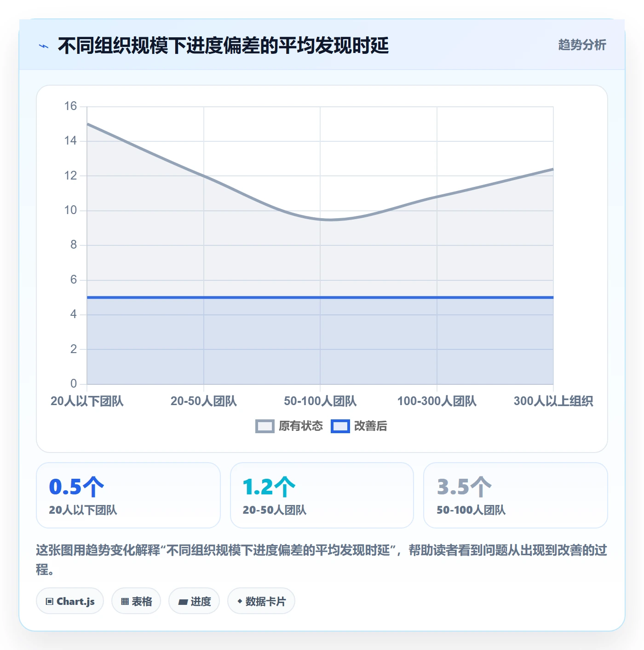Viewport: 644px width, 650px height.
Task: Select the 数据卡片 tag chip
Action: (x=261, y=601)
